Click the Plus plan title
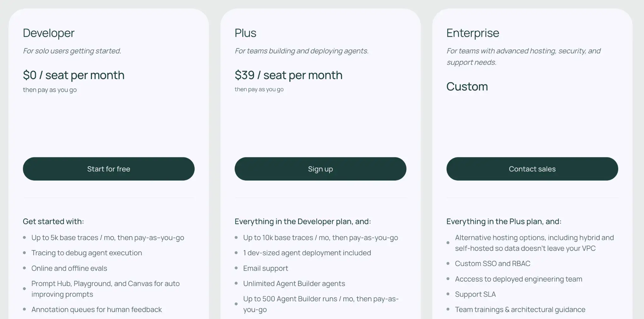Viewport: 644px width, 319px height. coord(245,33)
